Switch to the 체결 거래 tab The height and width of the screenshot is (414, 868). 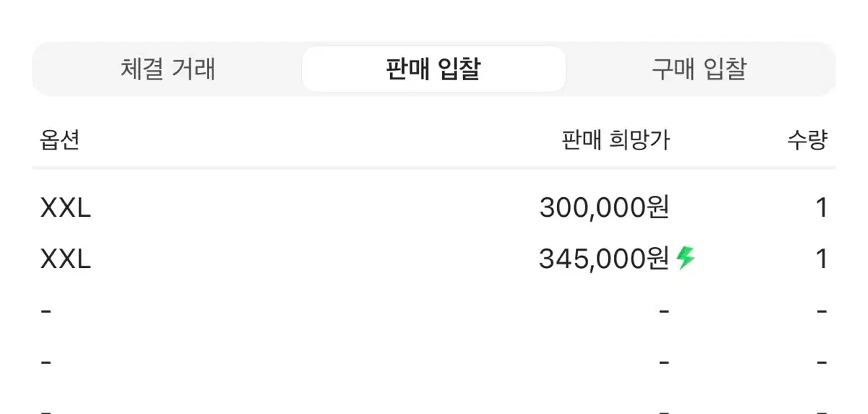168,69
